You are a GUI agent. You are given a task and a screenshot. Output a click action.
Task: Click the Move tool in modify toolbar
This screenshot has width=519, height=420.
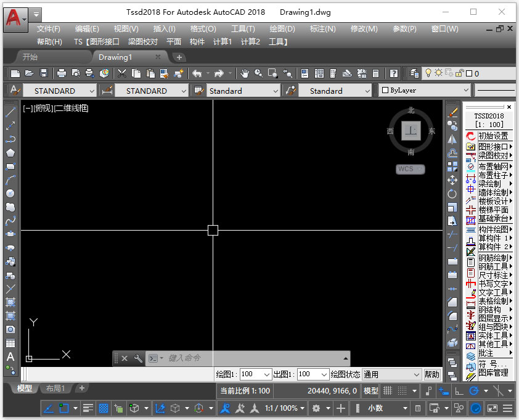tap(452, 180)
